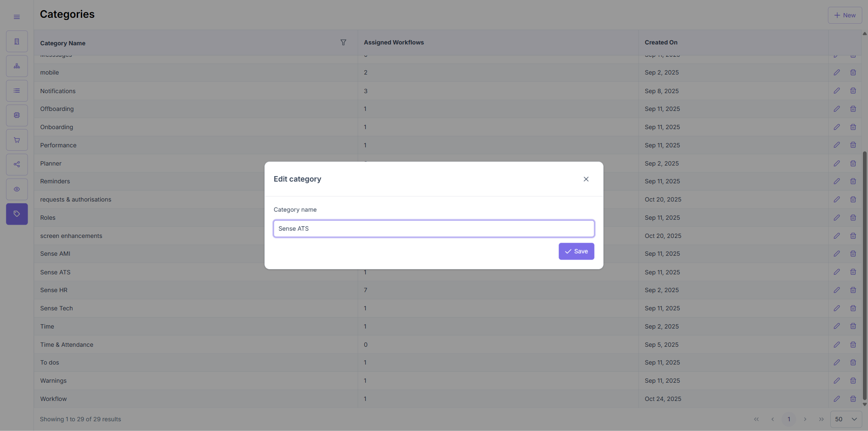Select the Time & Attendance row name
This screenshot has width=868, height=431.
[67, 345]
